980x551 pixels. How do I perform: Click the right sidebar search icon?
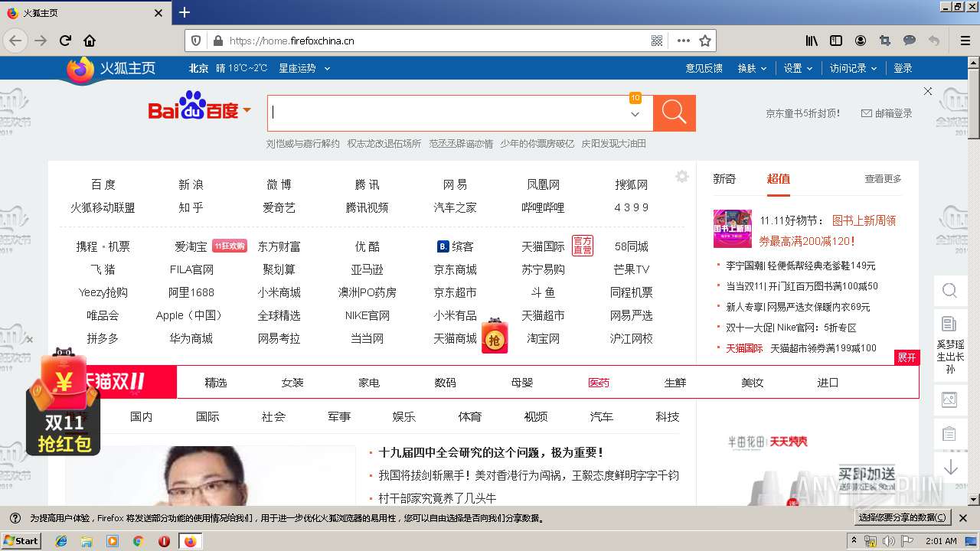pyautogui.click(x=949, y=291)
